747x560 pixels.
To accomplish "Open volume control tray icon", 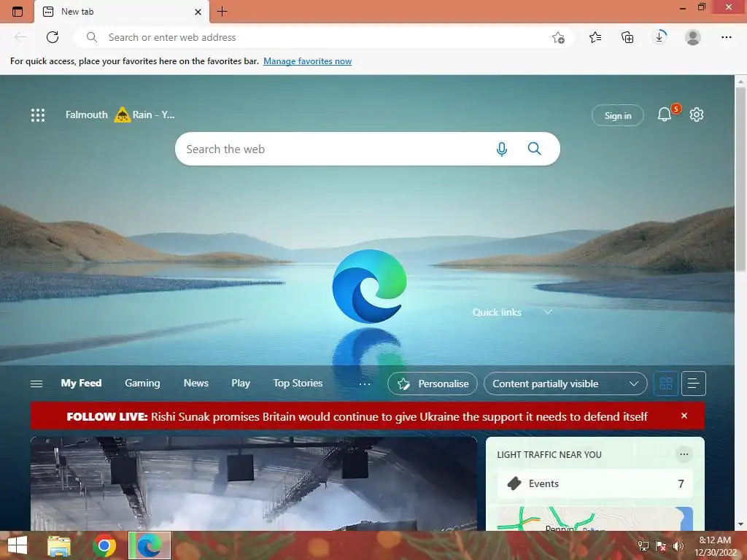I will coord(678,545).
